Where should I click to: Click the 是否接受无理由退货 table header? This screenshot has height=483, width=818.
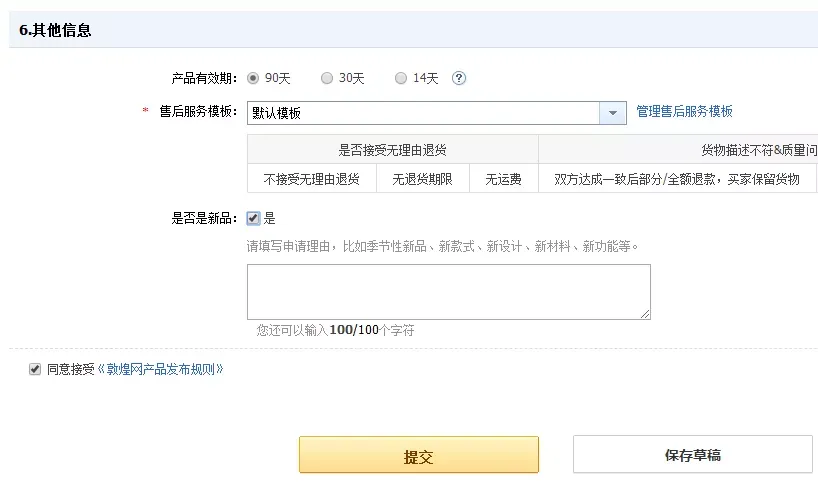tap(392, 150)
